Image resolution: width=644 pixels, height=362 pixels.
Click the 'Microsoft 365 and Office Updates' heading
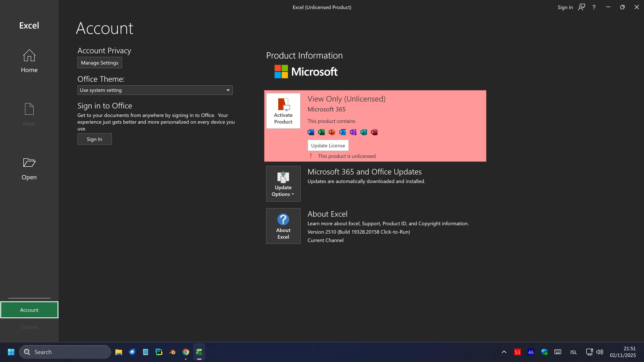364,172
